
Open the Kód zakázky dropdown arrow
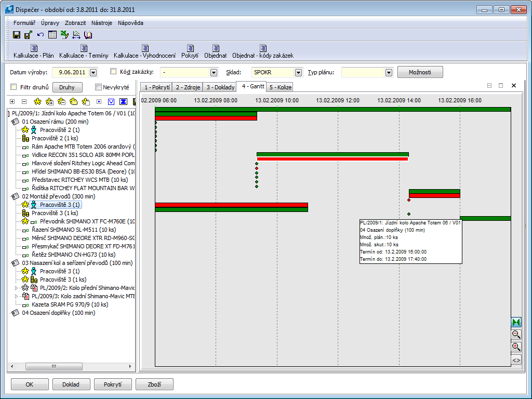coord(214,72)
